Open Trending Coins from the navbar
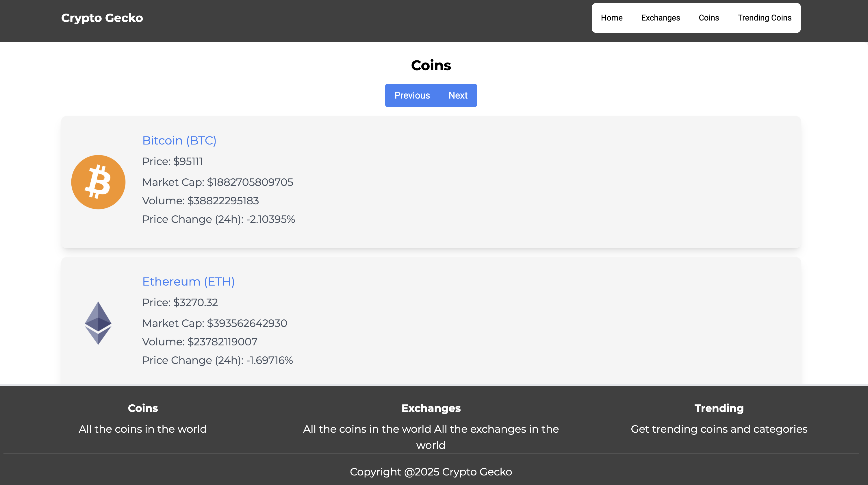This screenshot has height=485, width=868. pyautogui.click(x=764, y=18)
